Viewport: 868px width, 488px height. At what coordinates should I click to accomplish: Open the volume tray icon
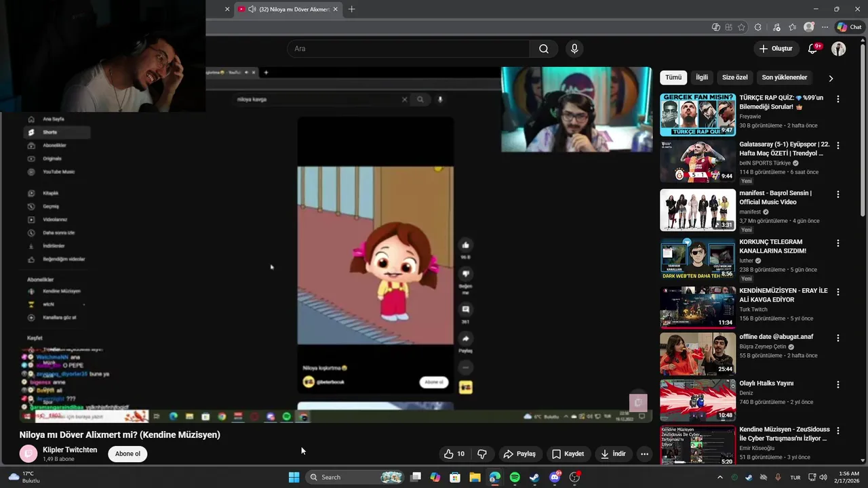[823, 477]
